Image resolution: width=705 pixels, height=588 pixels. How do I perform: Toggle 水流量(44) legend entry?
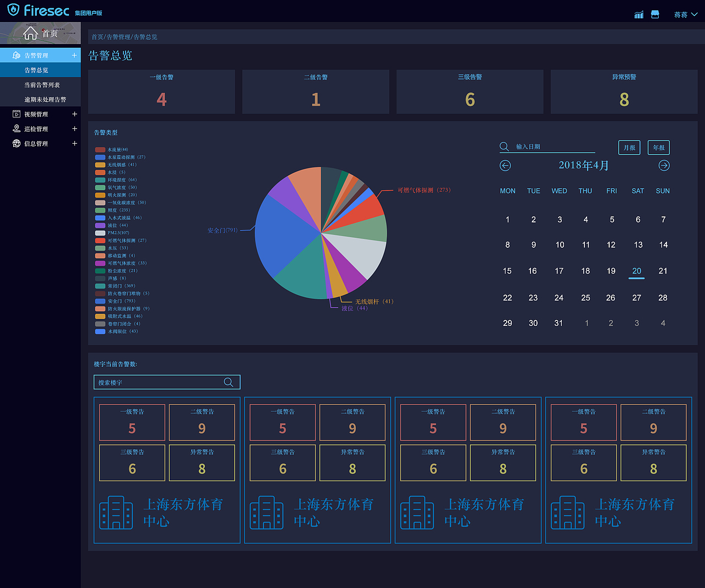(111, 150)
